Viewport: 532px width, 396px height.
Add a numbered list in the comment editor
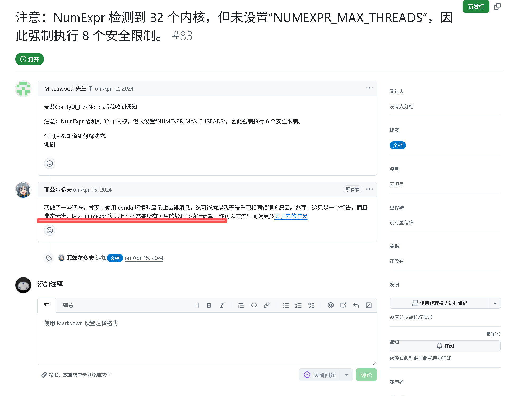298,305
